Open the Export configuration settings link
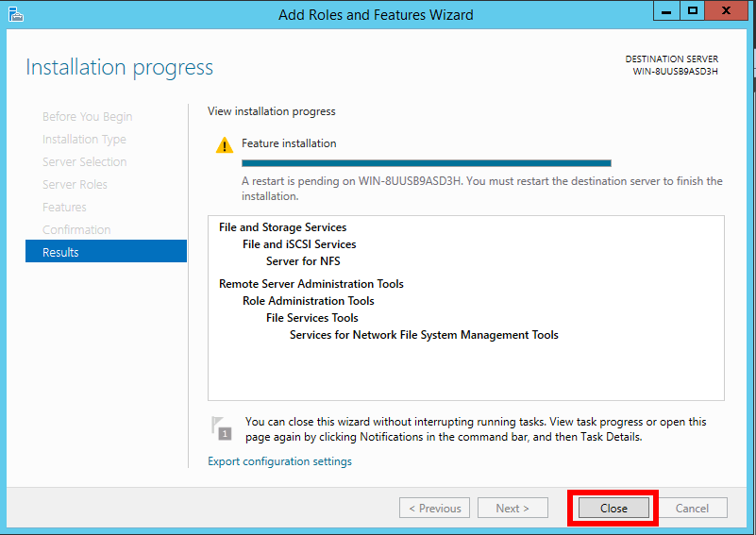Screen dimensions: 756x535 (279, 461)
